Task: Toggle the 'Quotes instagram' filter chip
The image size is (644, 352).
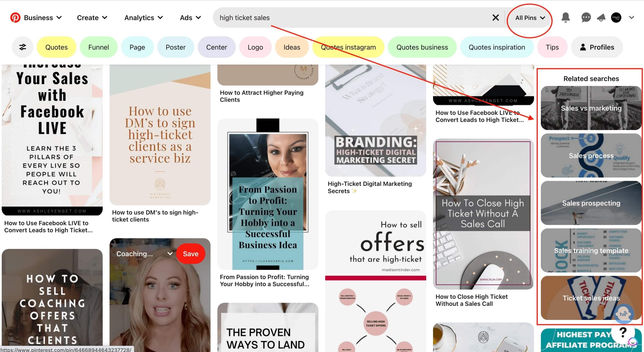Action: (349, 47)
